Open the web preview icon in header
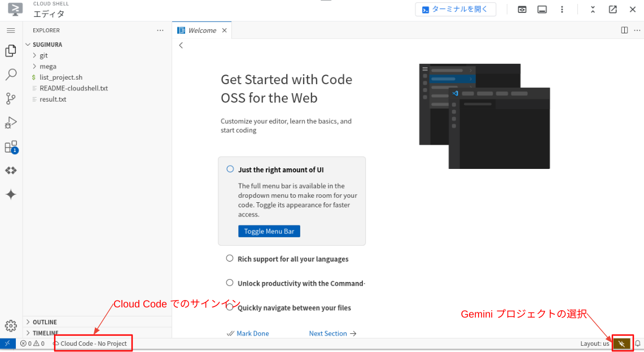 tap(522, 10)
